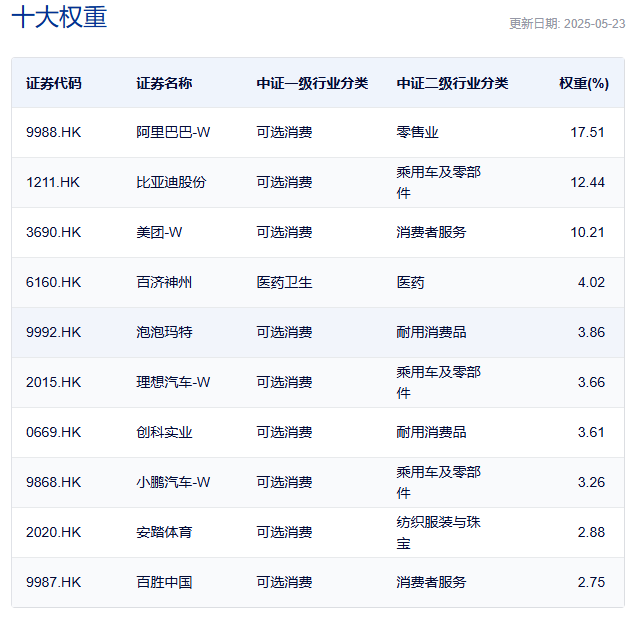Screen dimensions: 635x619
Task: Click the 证券代码 column header
Action: 54,83
